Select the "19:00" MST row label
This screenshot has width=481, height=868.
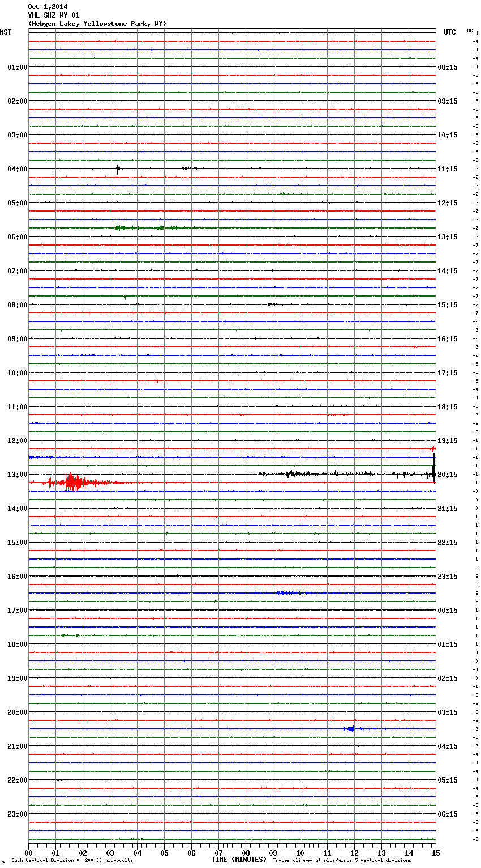click(x=18, y=678)
